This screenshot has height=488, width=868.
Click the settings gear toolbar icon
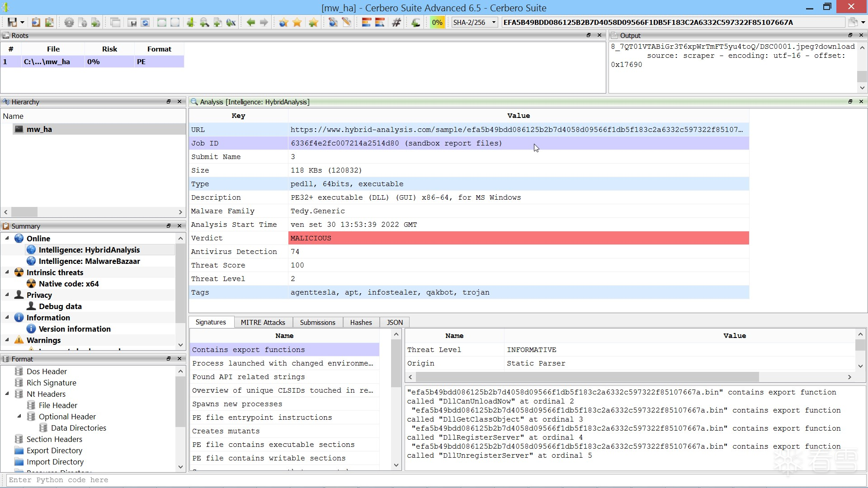click(69, 22)
